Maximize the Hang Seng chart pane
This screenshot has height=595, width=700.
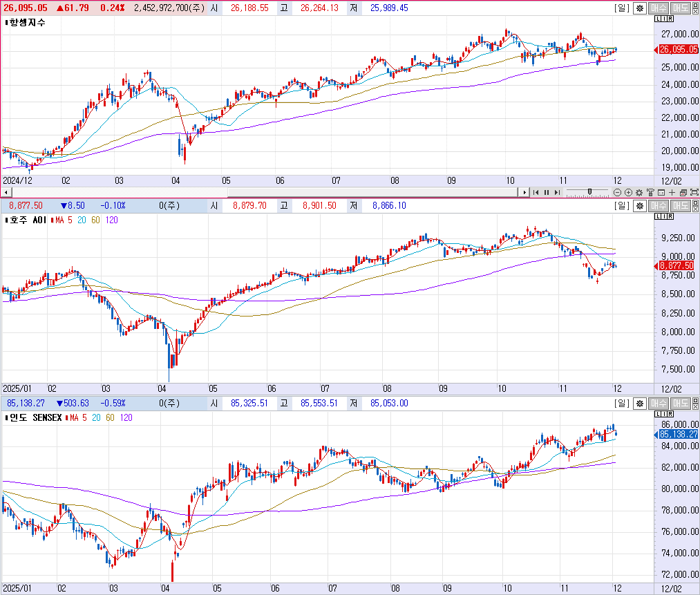(x=696, y=5)
